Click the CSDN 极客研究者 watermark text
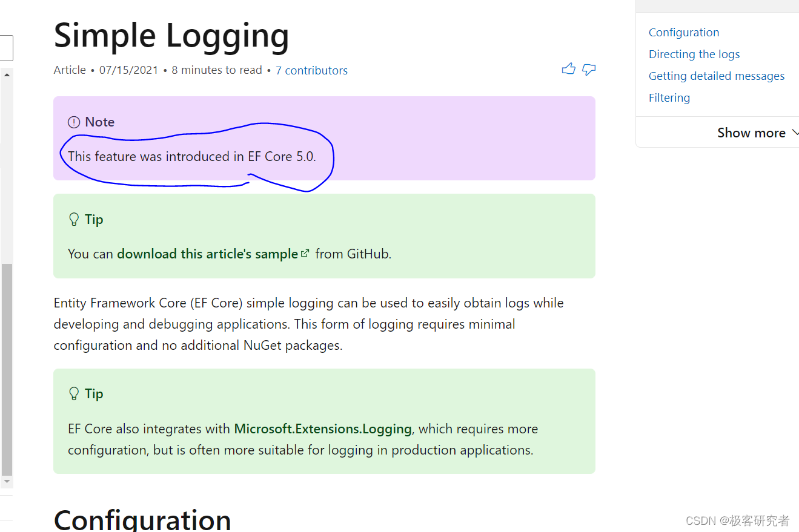The width and height of the screenshot is (799, 532). tap(737, 520)
